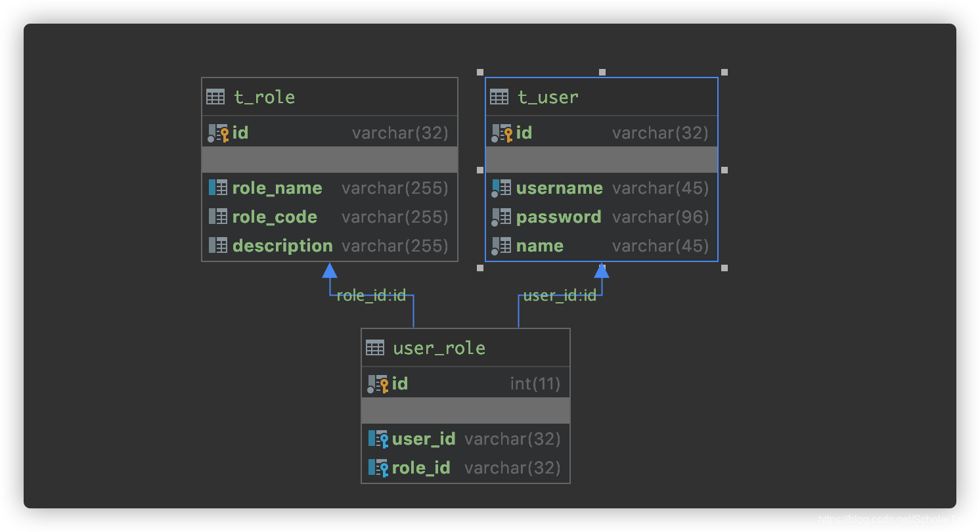Select the t_user table title
Screen dimensions: 980x532
click(x=548, y=97)
